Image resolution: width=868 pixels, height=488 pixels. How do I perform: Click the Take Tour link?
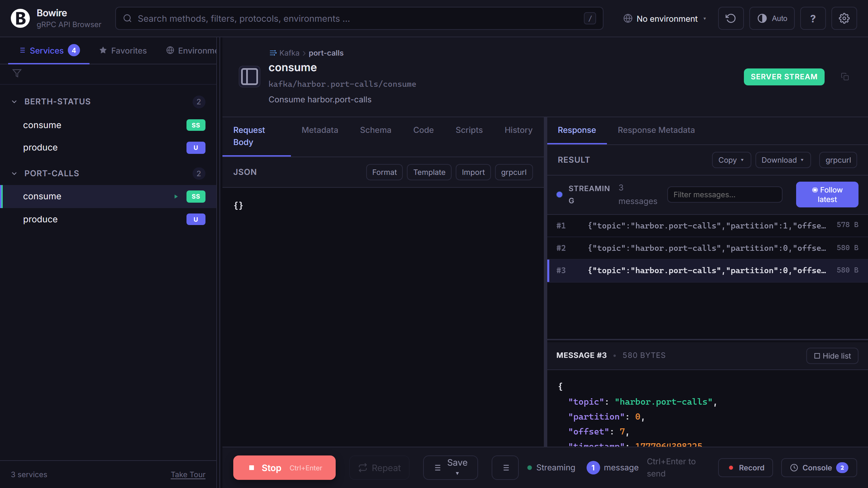point(188,474)
